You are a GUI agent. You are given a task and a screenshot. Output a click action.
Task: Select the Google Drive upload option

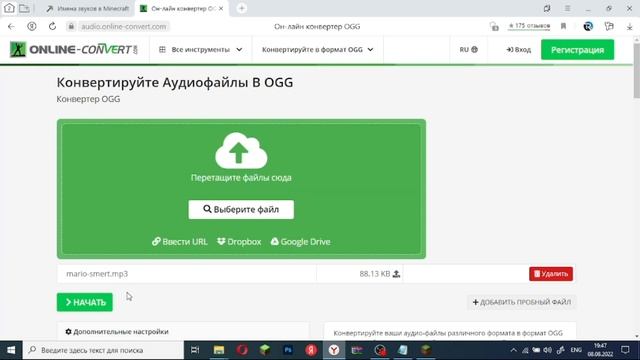click(x=301, y=242)
